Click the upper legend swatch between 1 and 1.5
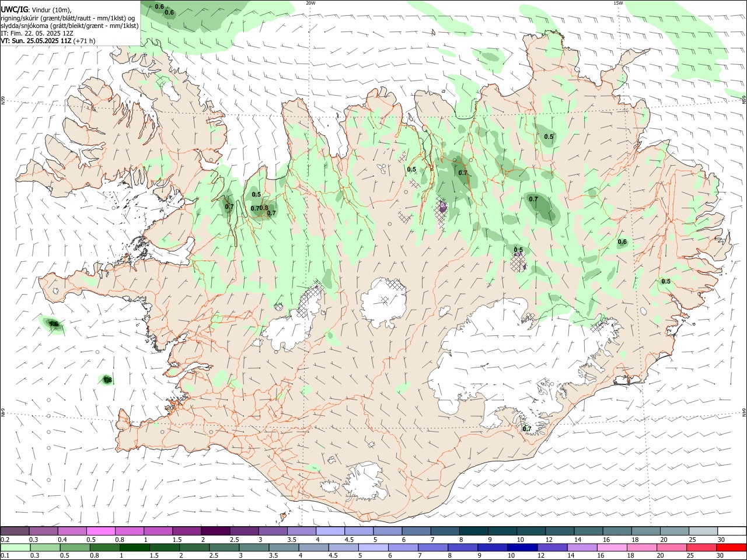 [x=158, y=531]
